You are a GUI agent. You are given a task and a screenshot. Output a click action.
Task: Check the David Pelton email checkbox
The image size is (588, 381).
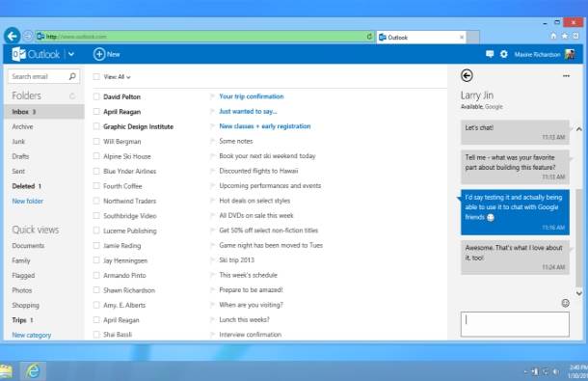(96, 96)
